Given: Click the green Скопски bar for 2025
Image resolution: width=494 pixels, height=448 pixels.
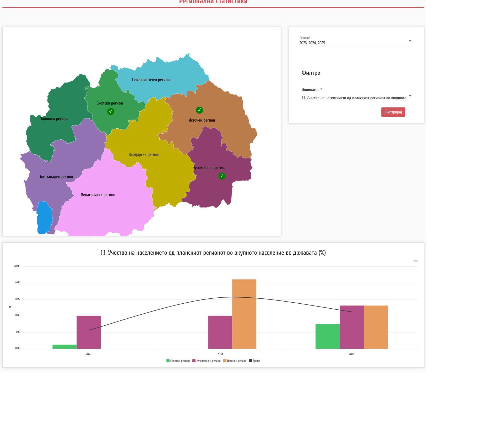Looking at the screenshot, I should tap(327, 336).
